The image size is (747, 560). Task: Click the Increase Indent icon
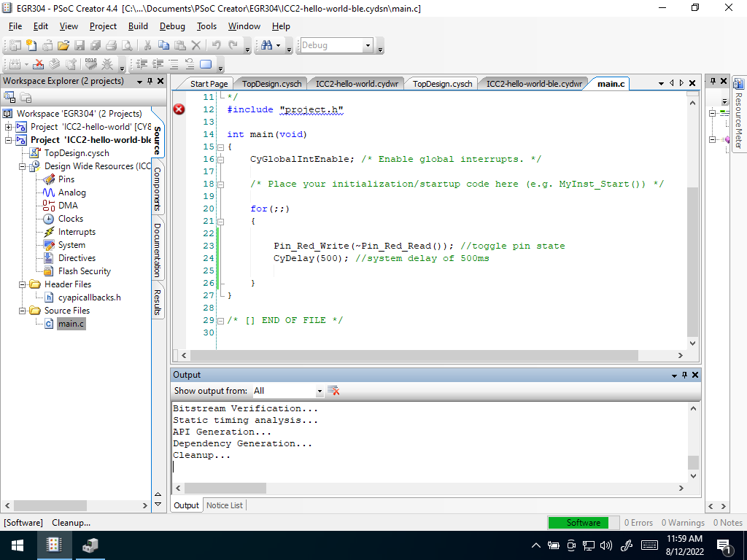coord(158,64)
